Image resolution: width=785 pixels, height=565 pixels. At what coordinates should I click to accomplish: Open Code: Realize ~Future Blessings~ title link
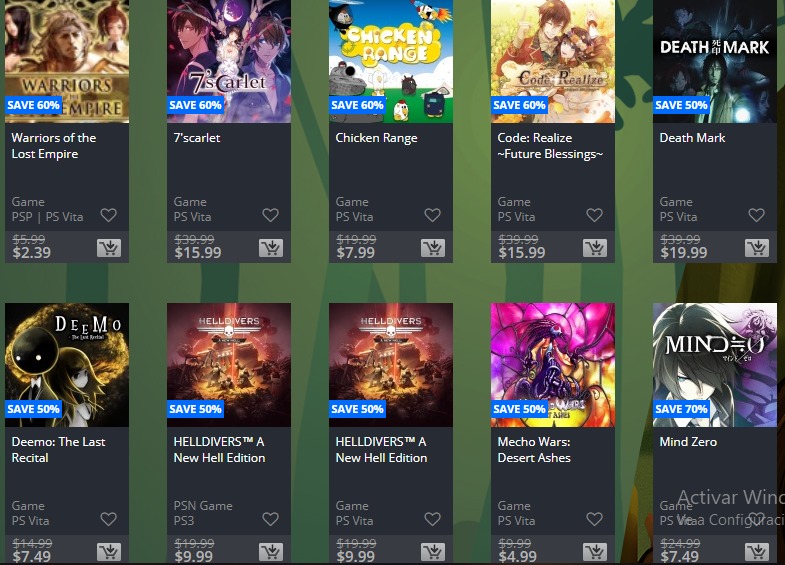(x=550, y=146)
